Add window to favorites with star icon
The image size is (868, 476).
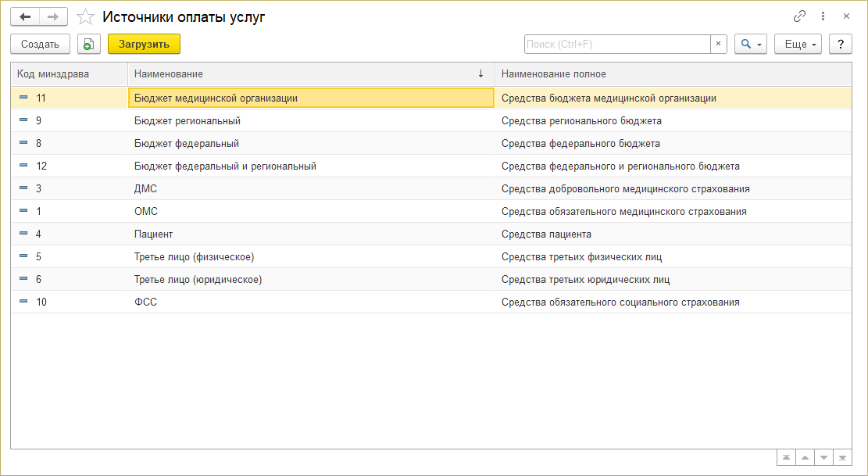[86, 16]
